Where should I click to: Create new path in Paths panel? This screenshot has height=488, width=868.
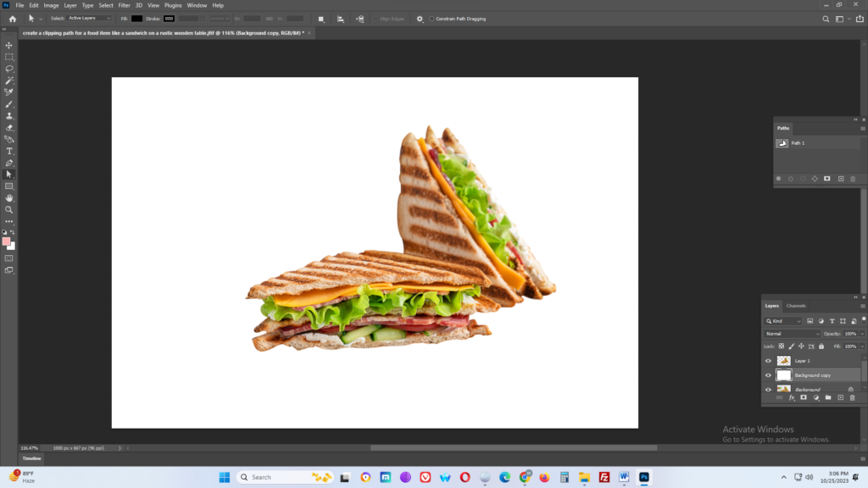point(841,179)
